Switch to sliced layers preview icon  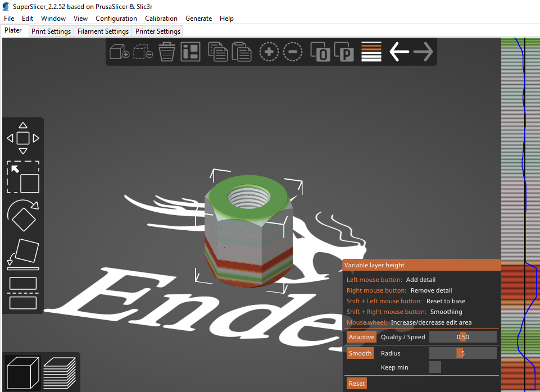click(60, 373)
